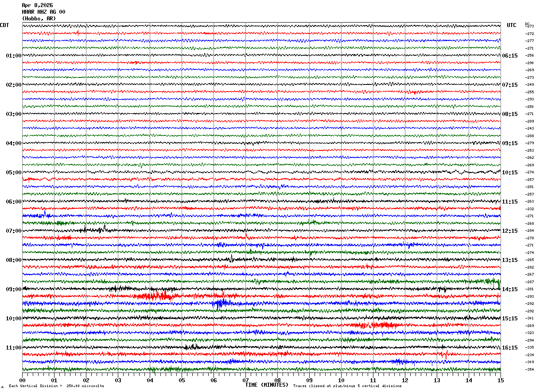Click the '11' minute axis tick label

pos(373,380)
